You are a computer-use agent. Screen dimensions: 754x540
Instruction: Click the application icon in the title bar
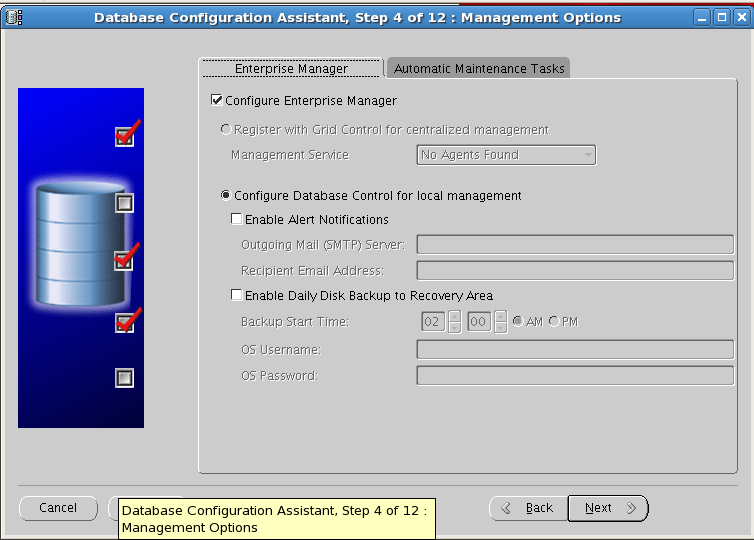click(14, 17)
